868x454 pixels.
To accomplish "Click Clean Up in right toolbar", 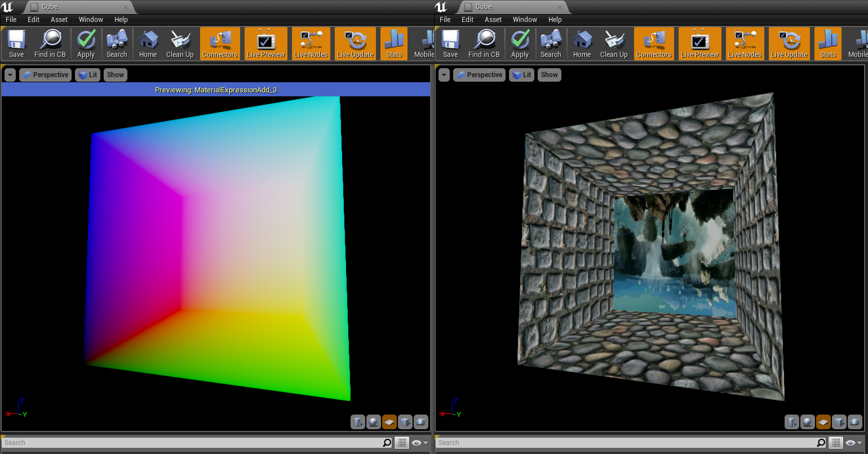I will pos(614,43).
